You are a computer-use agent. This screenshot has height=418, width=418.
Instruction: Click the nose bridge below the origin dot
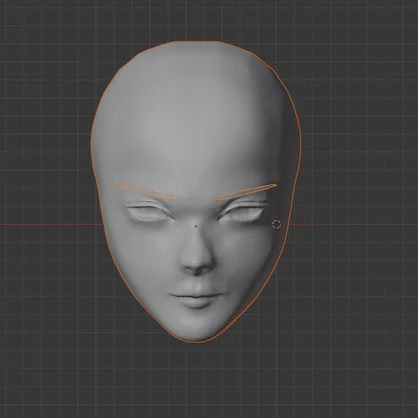pyautogui.click(x=198, y=240)
